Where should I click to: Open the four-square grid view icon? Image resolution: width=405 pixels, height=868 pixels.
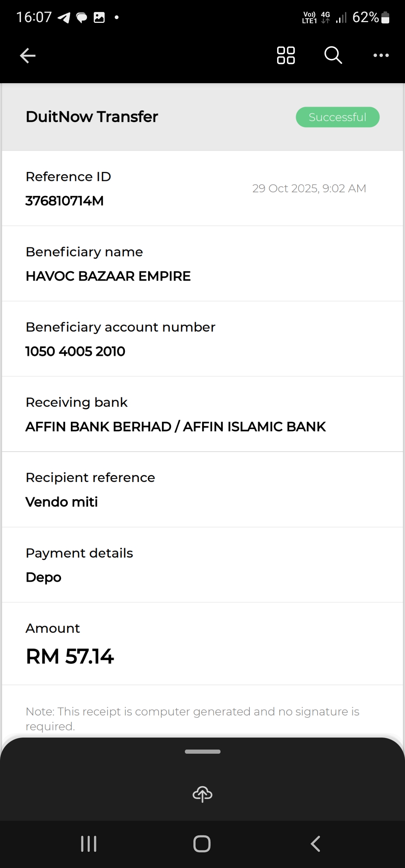286,55
